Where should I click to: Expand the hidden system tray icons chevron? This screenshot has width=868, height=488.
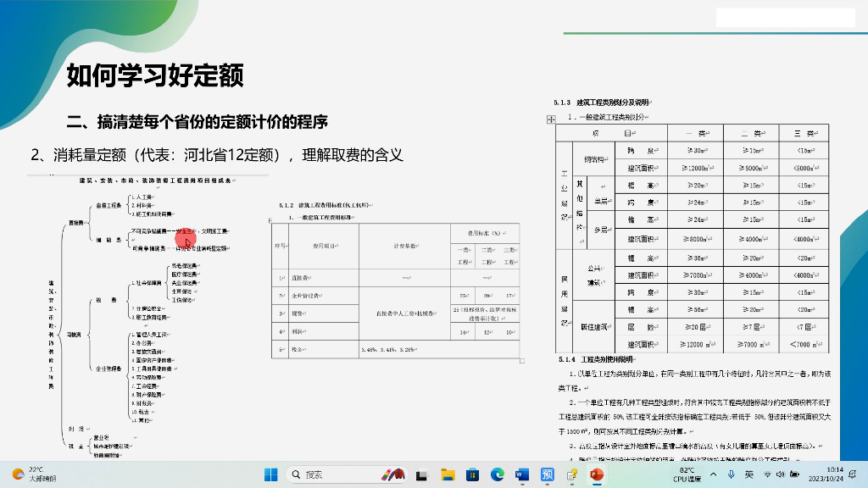712,474
